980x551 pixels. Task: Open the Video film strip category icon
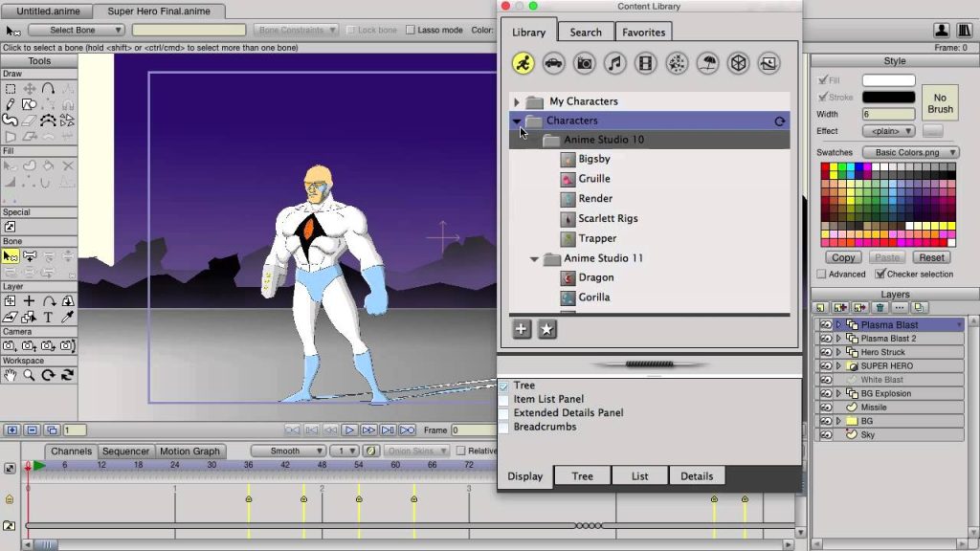[x=646, y=63]
